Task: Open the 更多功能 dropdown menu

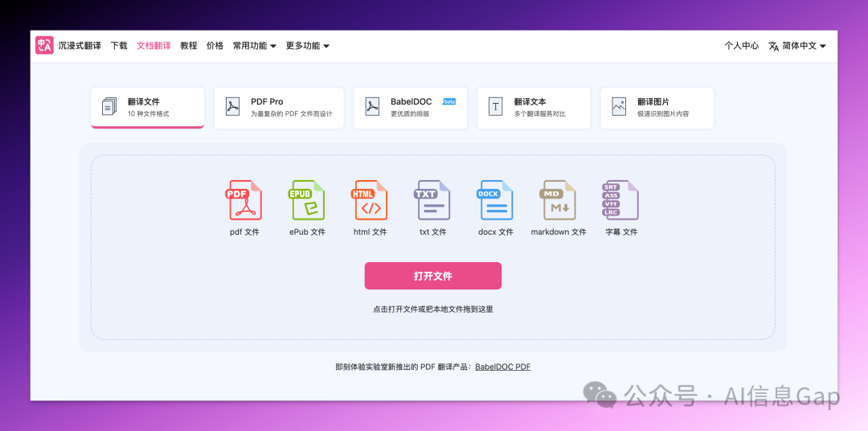Action: 307,46
